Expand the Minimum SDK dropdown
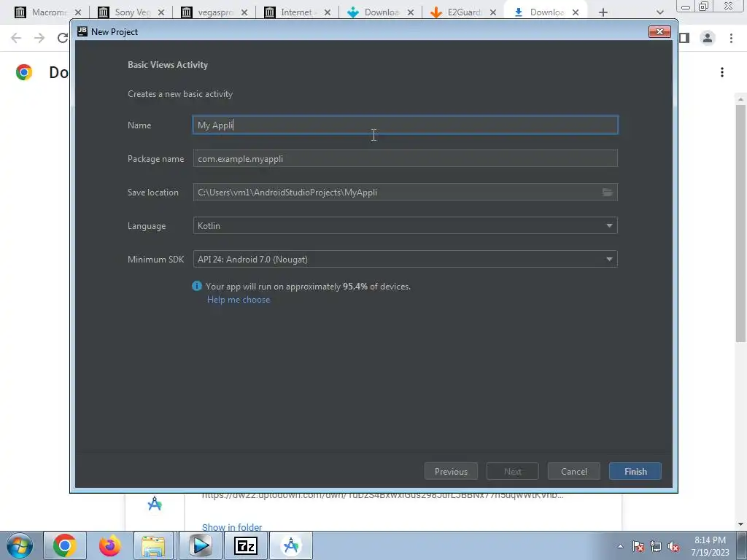The image size is (747, 560). point(406,259)
